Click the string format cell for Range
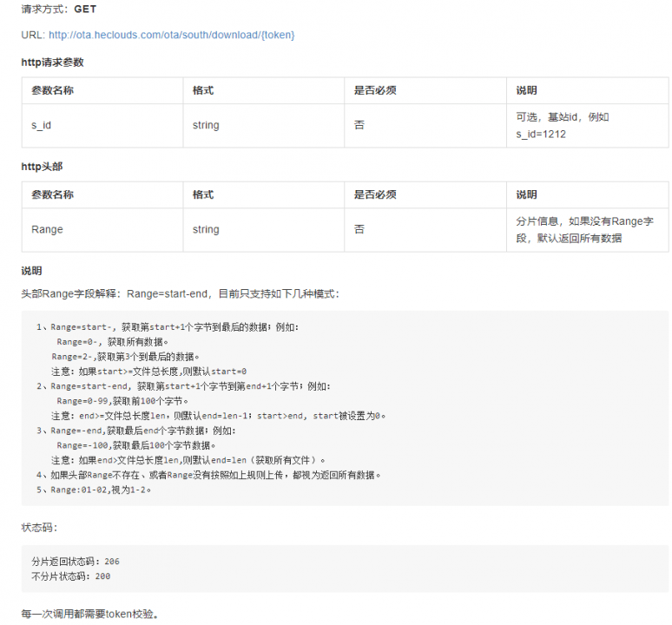 point(264,230)
